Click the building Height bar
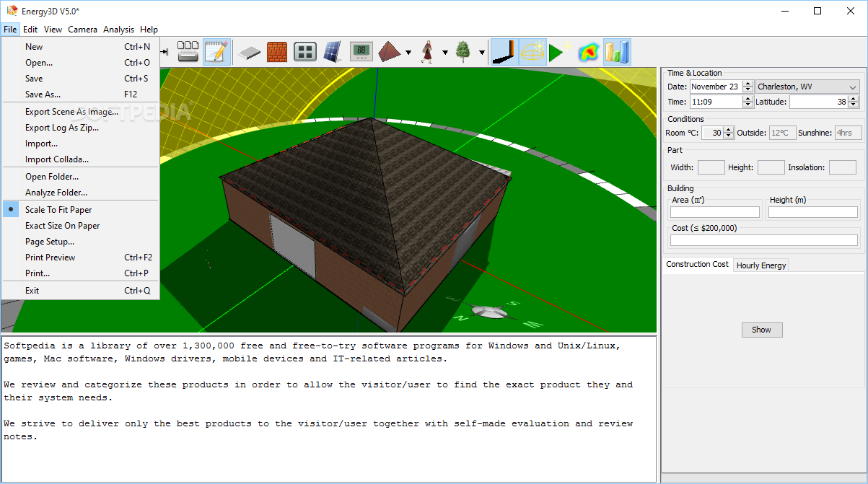 pyautogui.click(x=813, y=212)
